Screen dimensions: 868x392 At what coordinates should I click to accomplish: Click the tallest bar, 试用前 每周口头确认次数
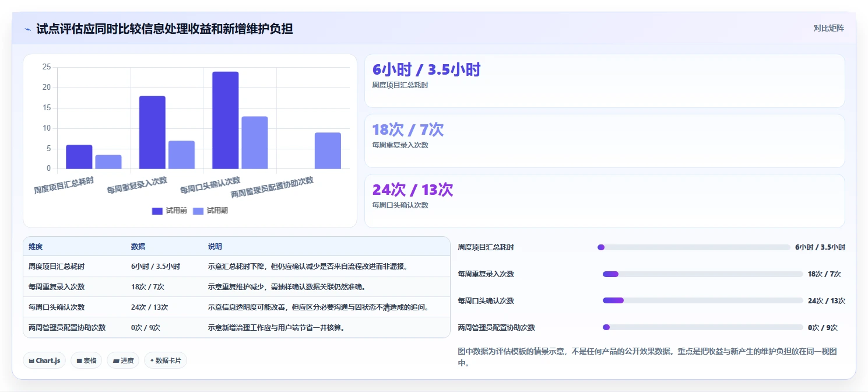click(x=226, y=120)
